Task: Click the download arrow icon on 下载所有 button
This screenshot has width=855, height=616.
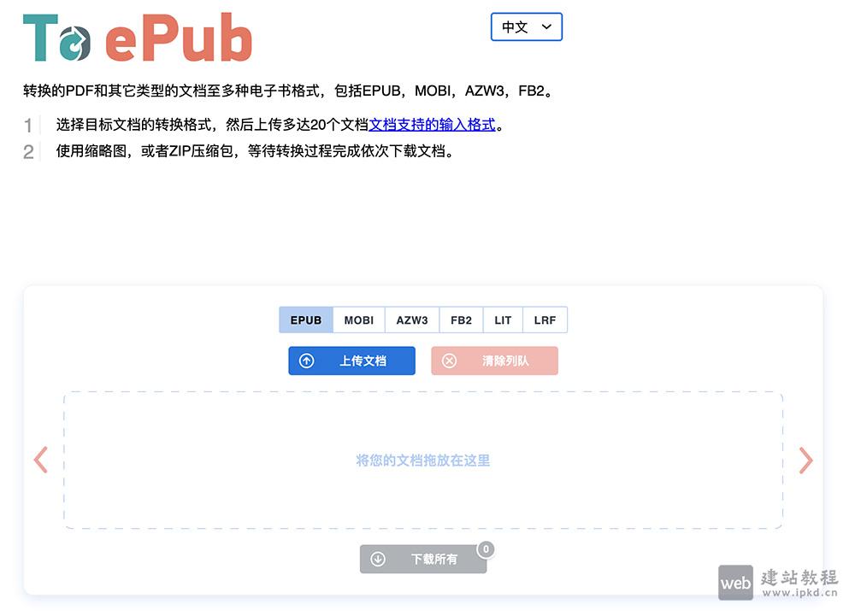Action: [377, 559]
